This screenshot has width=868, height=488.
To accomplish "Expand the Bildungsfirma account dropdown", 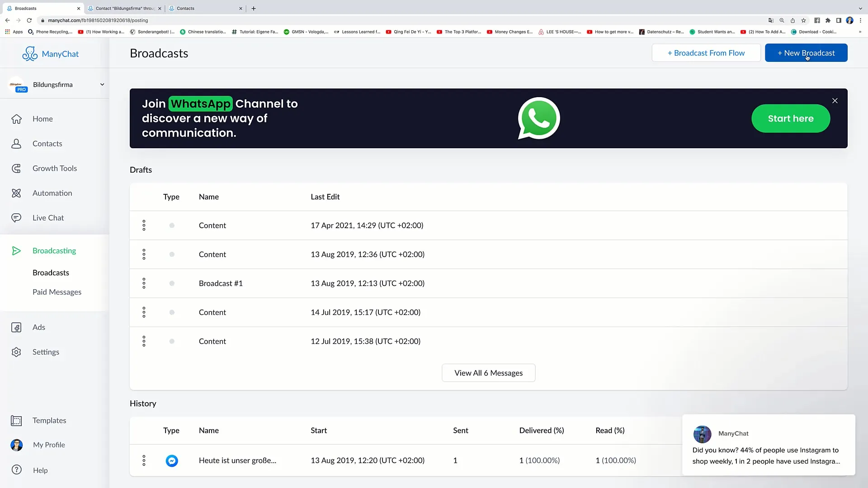I will [x=103, y=84].
